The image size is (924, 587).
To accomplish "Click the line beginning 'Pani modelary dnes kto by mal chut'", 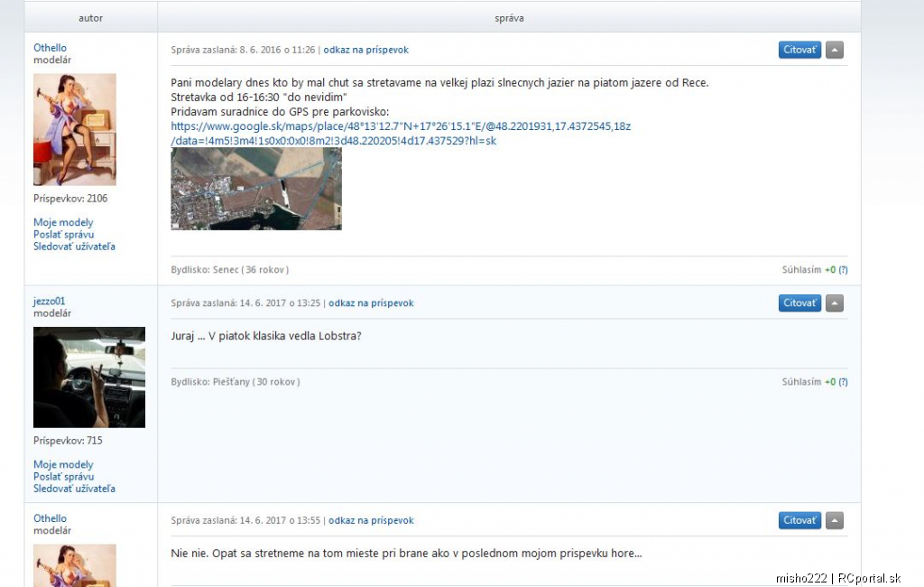I will coord(439,82).
